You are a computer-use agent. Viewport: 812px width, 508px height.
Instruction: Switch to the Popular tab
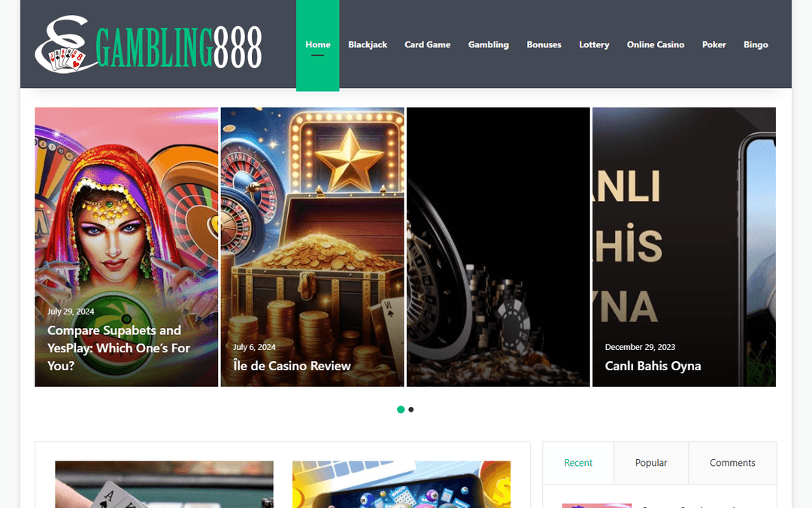point(651,463)
